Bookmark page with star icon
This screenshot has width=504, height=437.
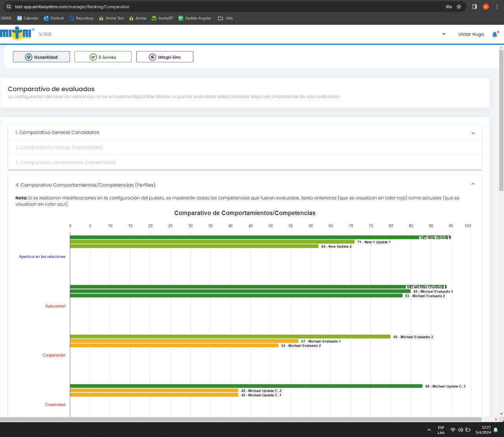pos(459,7)
